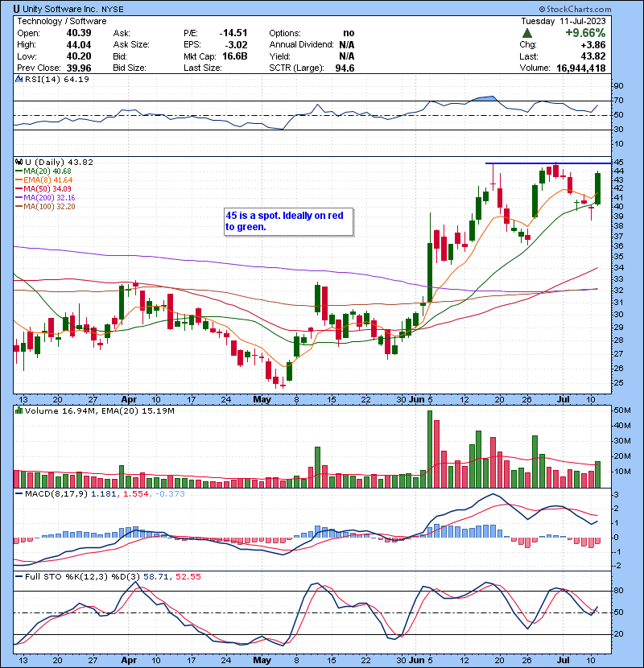Screen dimensions: 644x668
Task: Click the High value 44.04
Action: pos(79,45)
